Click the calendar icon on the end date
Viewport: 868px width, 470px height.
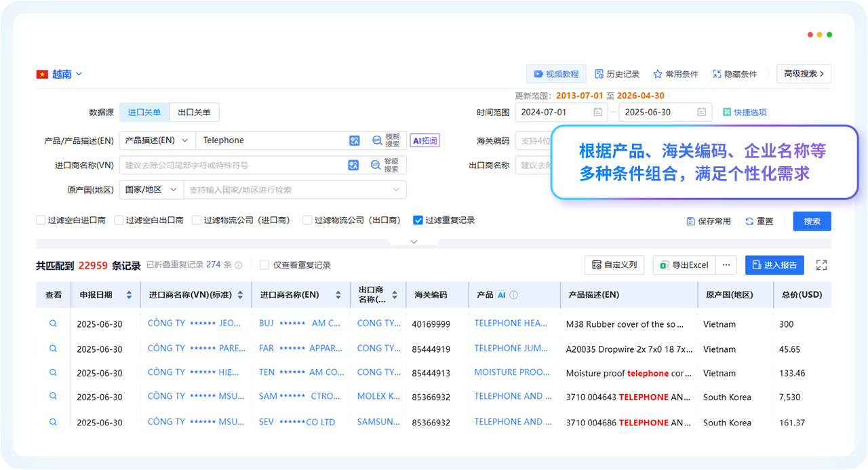(x=702, y=113)
